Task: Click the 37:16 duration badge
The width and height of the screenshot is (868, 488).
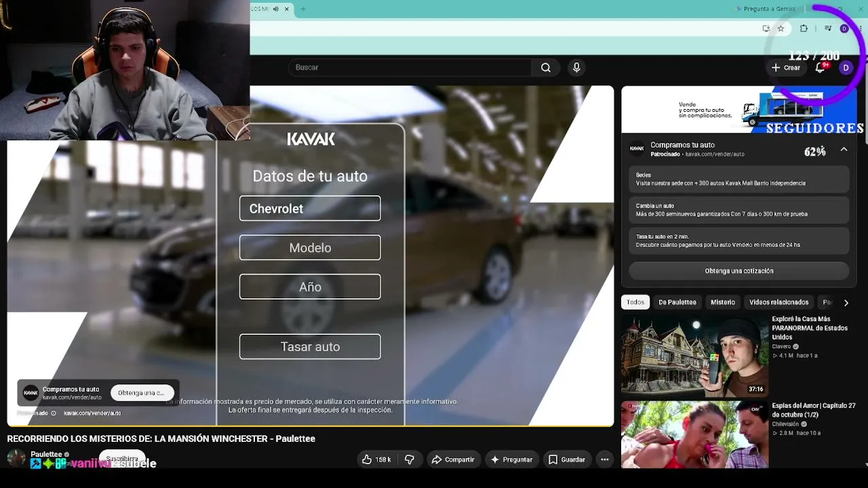Action: (756, 389)
